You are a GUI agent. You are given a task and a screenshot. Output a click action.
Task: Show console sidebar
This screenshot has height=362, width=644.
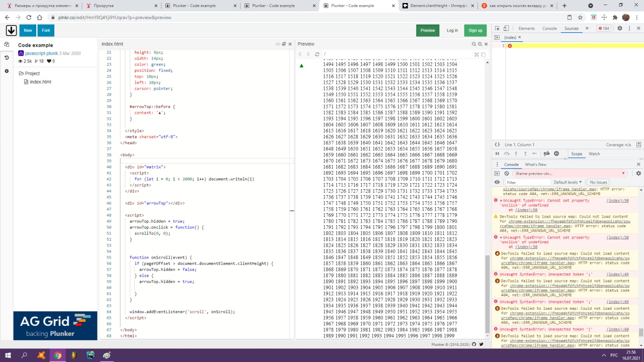pos(497,173)
